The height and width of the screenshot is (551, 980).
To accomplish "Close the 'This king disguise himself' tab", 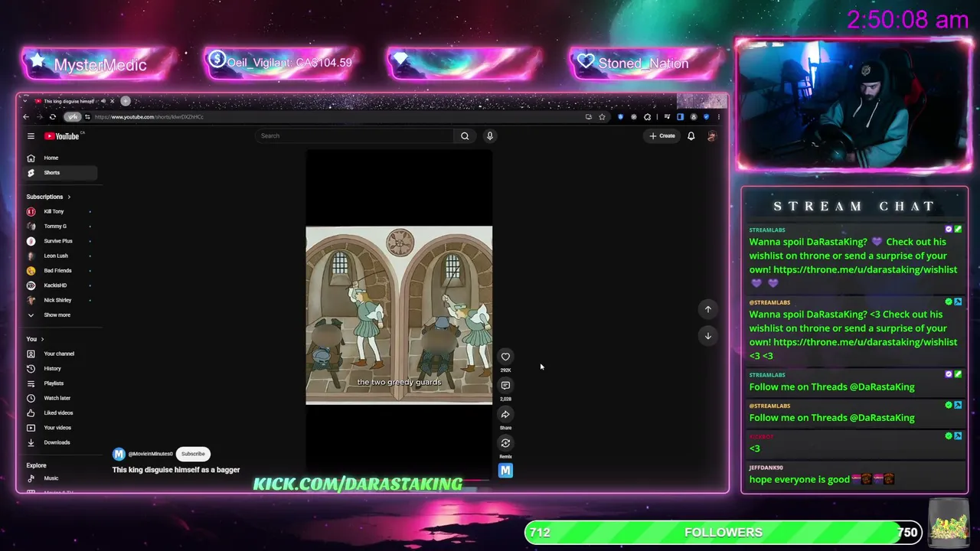I will [x=112, y=101].
